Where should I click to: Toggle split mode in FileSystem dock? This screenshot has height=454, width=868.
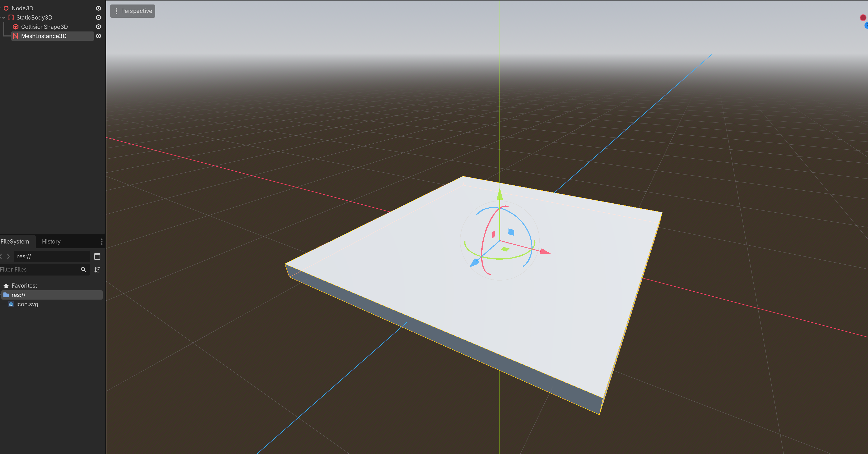pos(97,257)
